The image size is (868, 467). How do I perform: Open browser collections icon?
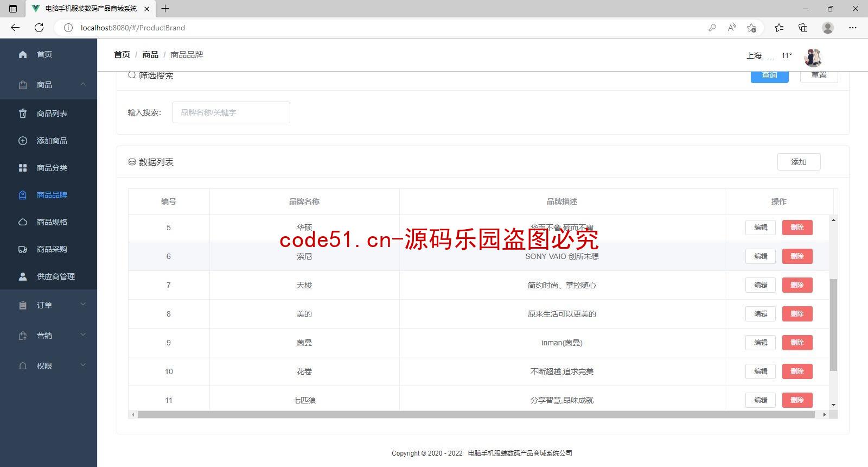coord(803,28)
